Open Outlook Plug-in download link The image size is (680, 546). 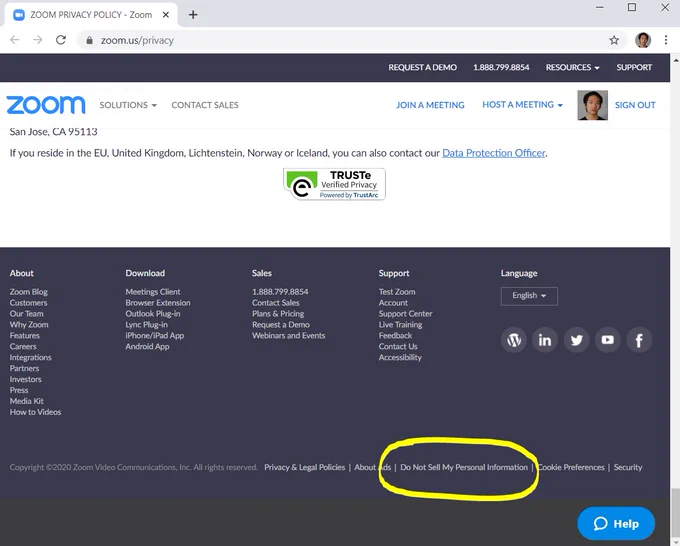click(153, 314)
